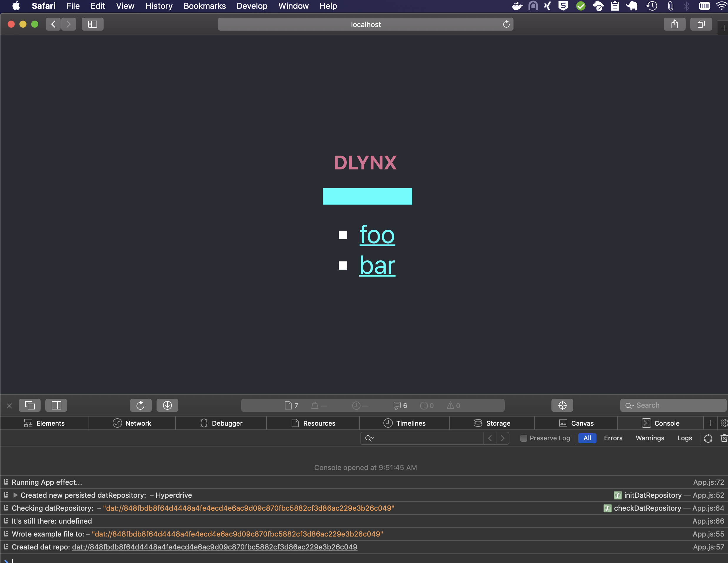Select the Errors console filter

click(613, 438)
